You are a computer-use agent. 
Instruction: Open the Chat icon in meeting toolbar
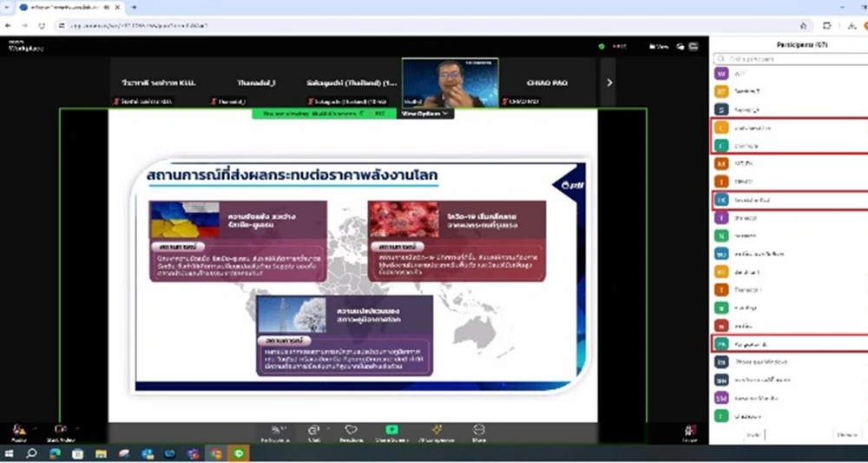tap(314, 430)
